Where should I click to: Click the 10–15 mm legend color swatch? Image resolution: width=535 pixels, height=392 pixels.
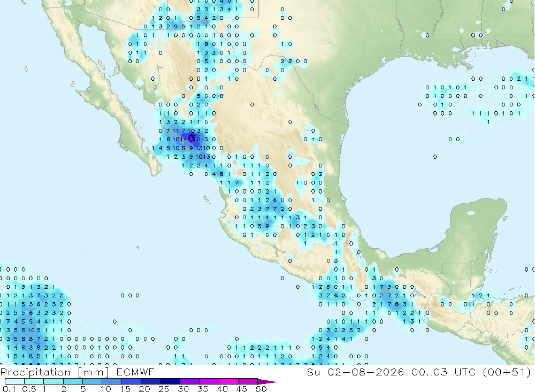click(x=112, y=381)
